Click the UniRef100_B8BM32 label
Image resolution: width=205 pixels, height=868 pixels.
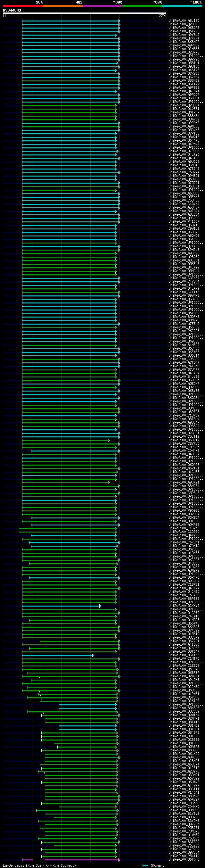pyautogui.click(x=184, y=81)
